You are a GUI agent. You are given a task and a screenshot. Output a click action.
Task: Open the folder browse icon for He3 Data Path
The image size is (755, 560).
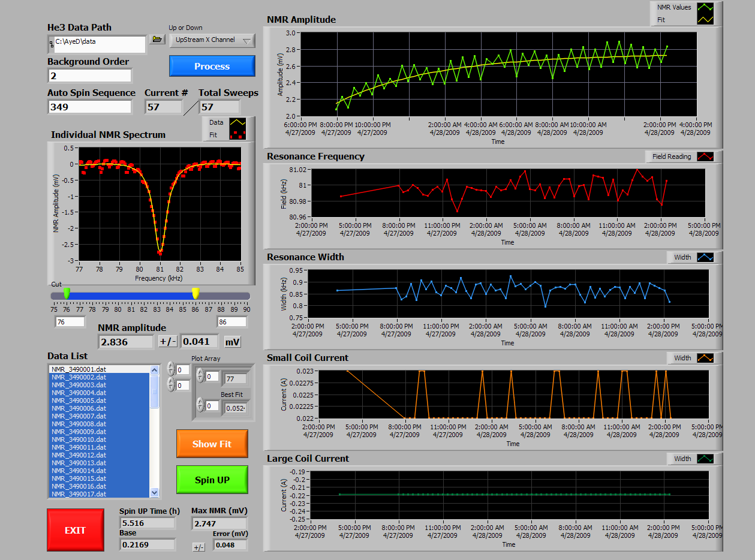point(157,40)
